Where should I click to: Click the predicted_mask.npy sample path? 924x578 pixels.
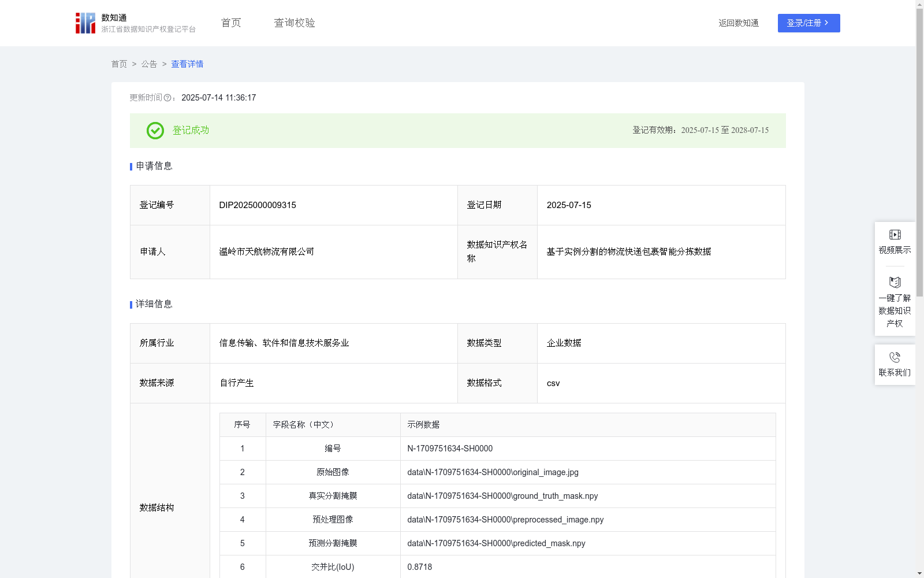pyautogui.click(x=496, y=543)
